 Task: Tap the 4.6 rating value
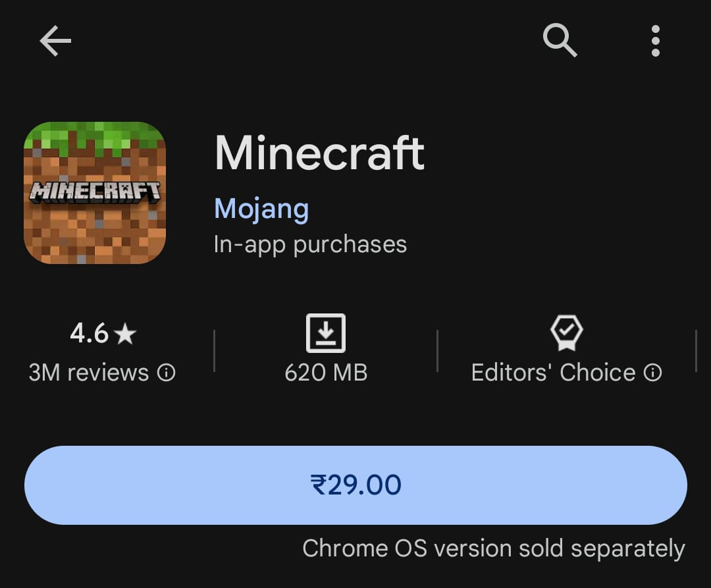[89, 333]
